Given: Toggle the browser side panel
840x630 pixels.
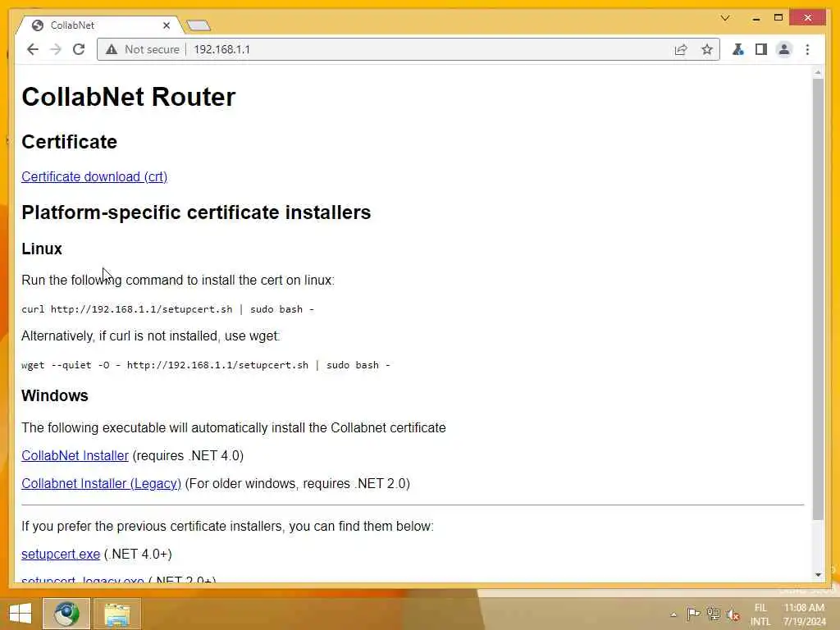Looking at the screenshot, I should coord(760,49).
